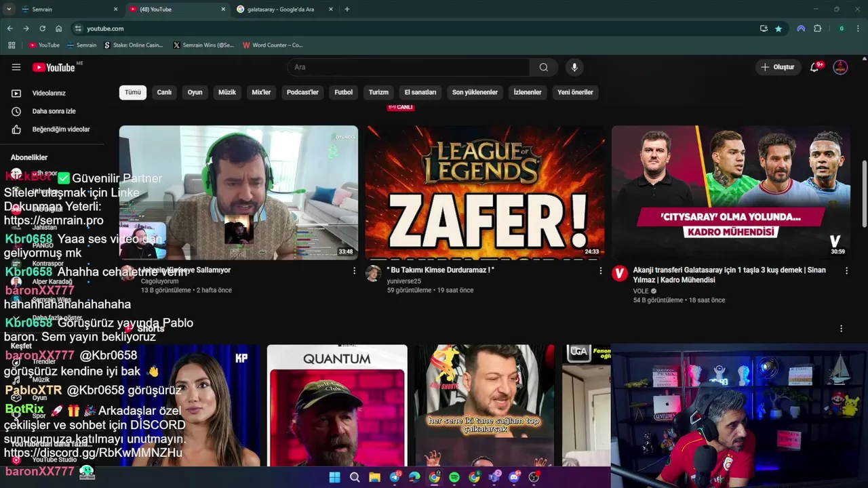Select the Yeni öneriler filter chip
The image size is (868, 488).
(575, 92)
